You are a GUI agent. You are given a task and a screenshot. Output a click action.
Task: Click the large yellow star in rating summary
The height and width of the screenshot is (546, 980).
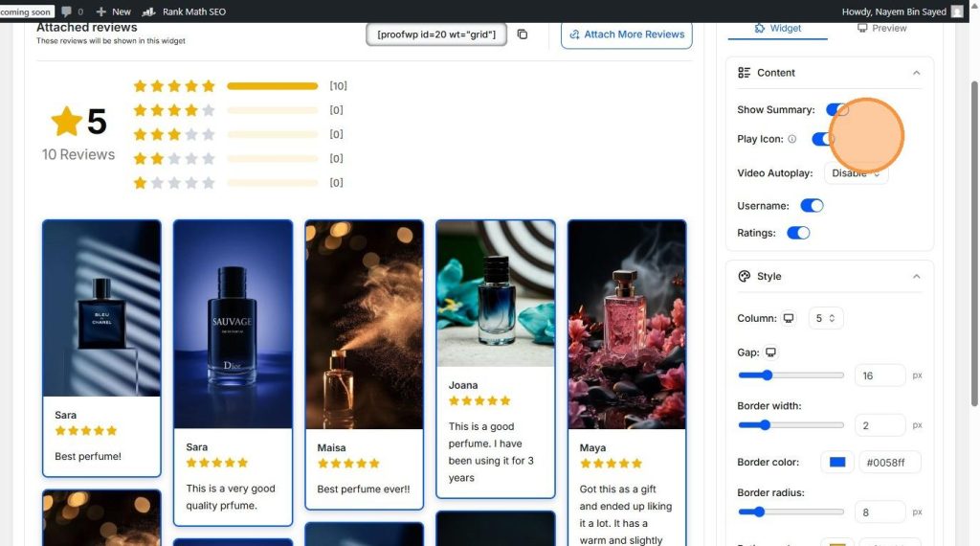(67, 121)
